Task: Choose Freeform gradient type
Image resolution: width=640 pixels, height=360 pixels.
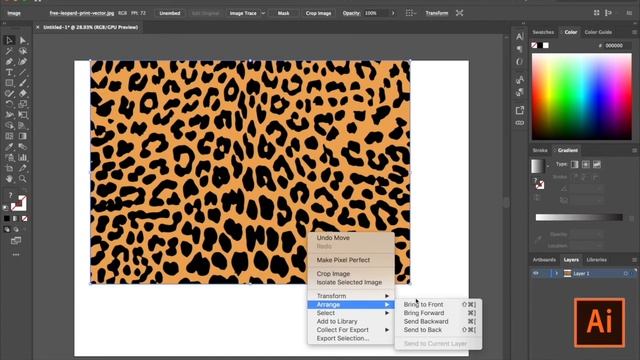Action: (x=597, y=164)
